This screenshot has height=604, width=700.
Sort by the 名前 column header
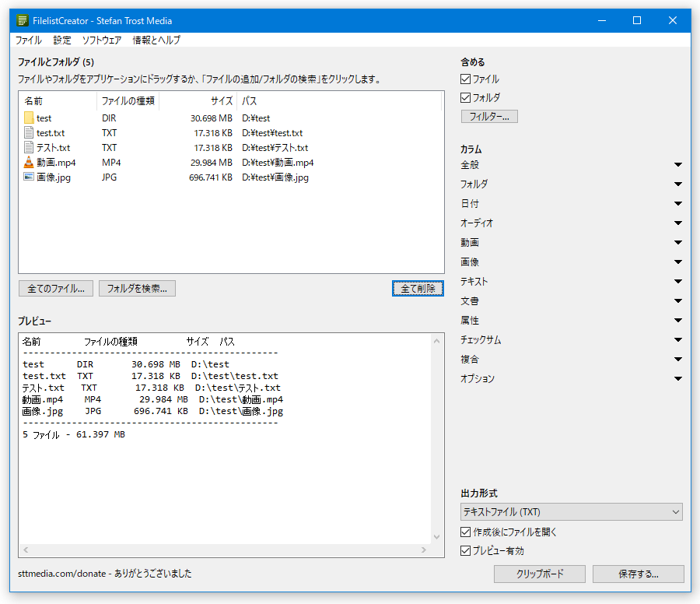pos(58,101)
